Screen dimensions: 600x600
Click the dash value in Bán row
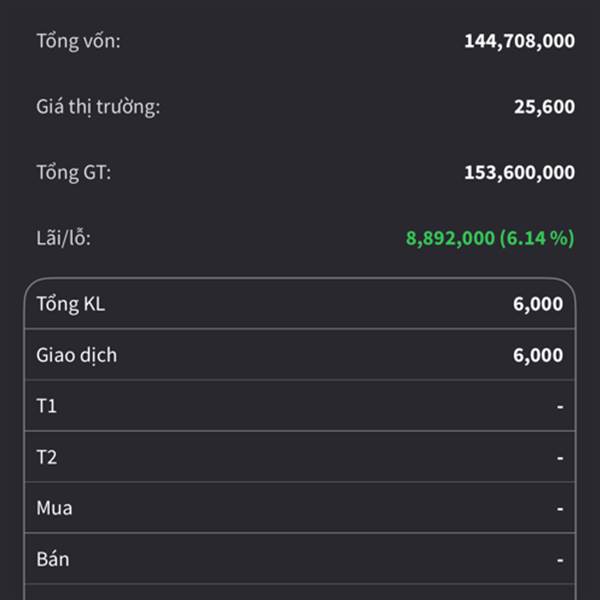click(560, 560)
